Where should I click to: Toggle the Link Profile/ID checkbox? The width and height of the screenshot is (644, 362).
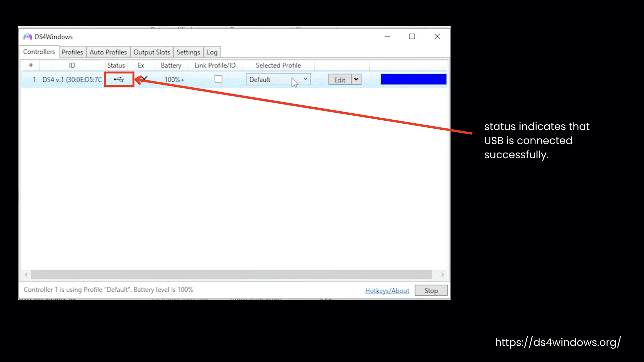point(218,79)
